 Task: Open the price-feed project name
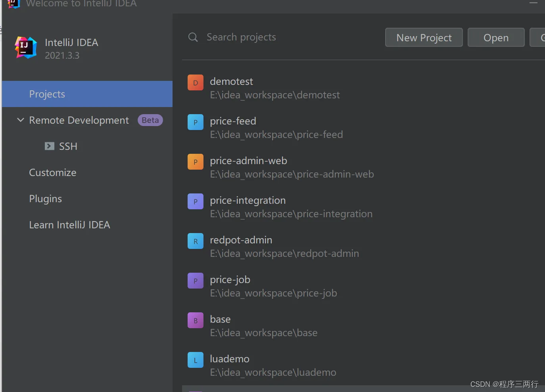coord(233,121)
